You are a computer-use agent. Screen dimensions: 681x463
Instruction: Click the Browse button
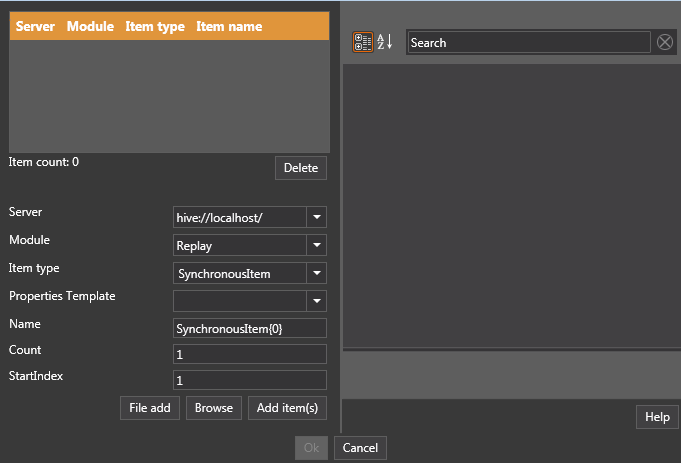(x=213, y=408)
